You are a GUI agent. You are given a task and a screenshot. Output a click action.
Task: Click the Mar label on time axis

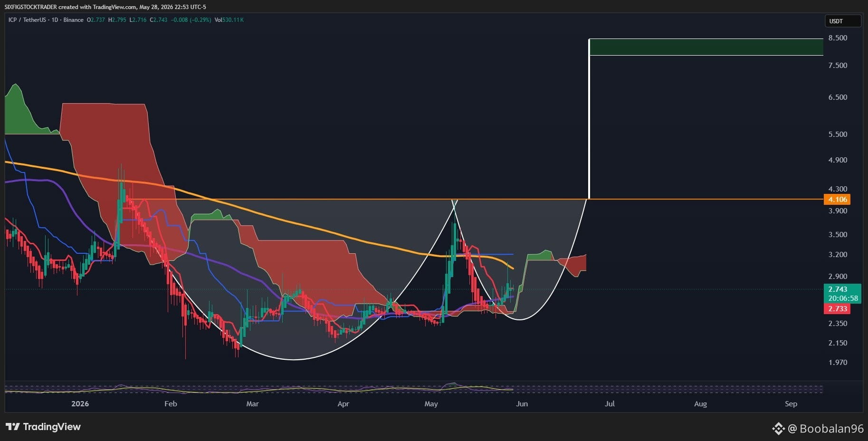pos(252,404)
